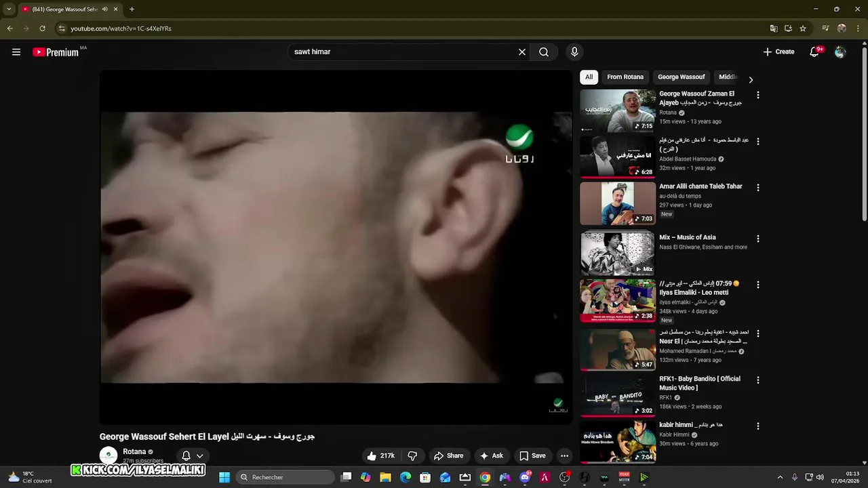This screenshot has width=868, height=488.
Task: Open options for George Wassouf Zaman El Ajayeb
Action: click(758, 96)
